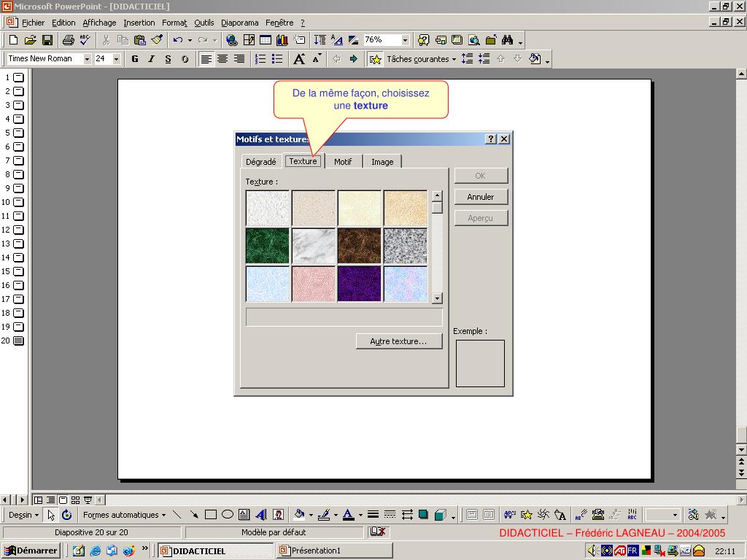Set paragraph alignment to left
The image size is (747, 560).
[x=206, y=59]
